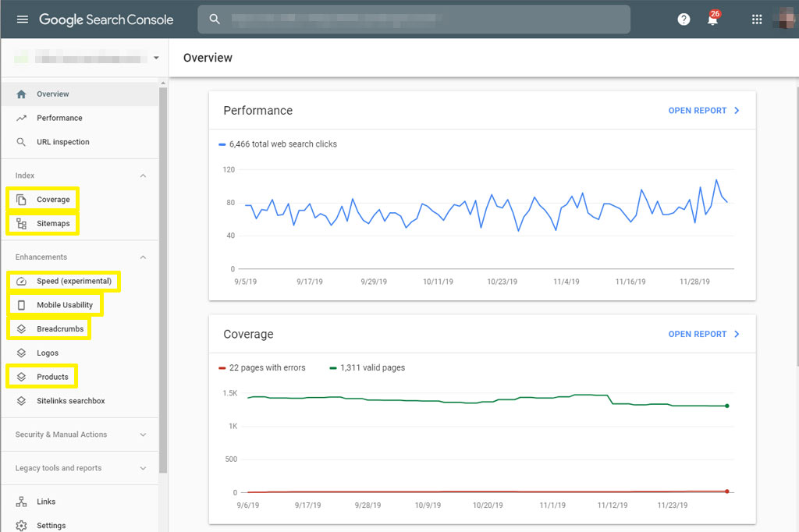Click the URL inspection search field
The width and height of the screenshot is (799, 532).
pos(414,20)
